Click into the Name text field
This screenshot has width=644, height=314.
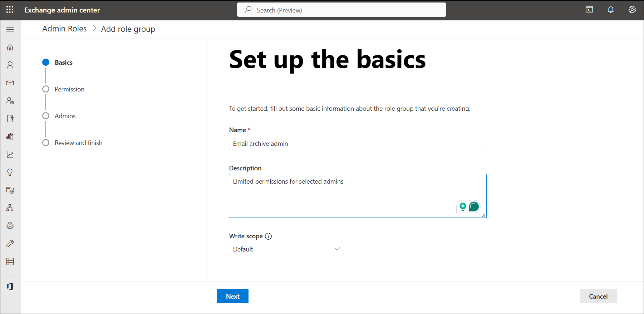point(357,143)
